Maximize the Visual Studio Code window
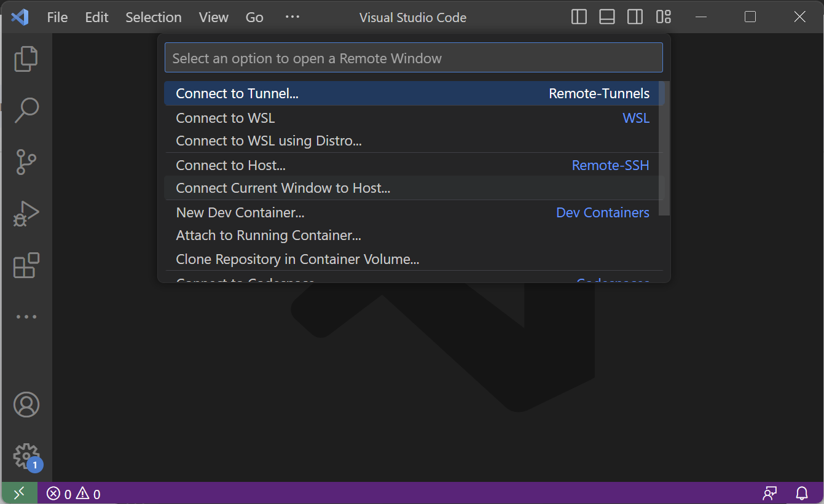 (x=750, y=17)
